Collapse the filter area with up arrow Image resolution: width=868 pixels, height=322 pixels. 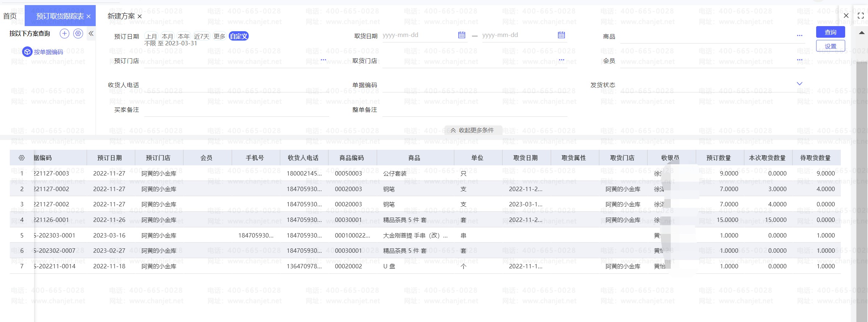(x=862, y=33)
